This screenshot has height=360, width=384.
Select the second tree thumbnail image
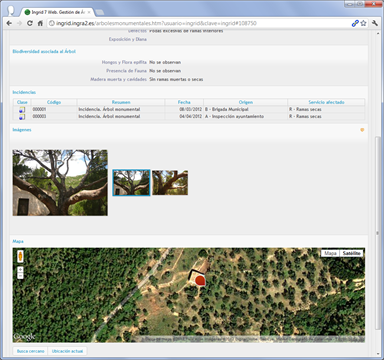(x=170, y=183)
